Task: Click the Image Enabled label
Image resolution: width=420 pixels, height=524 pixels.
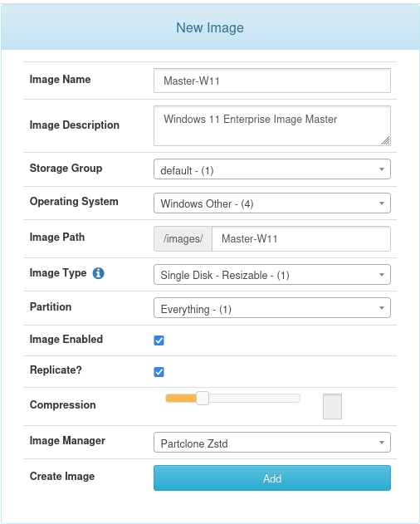Action: coord(66,339)
